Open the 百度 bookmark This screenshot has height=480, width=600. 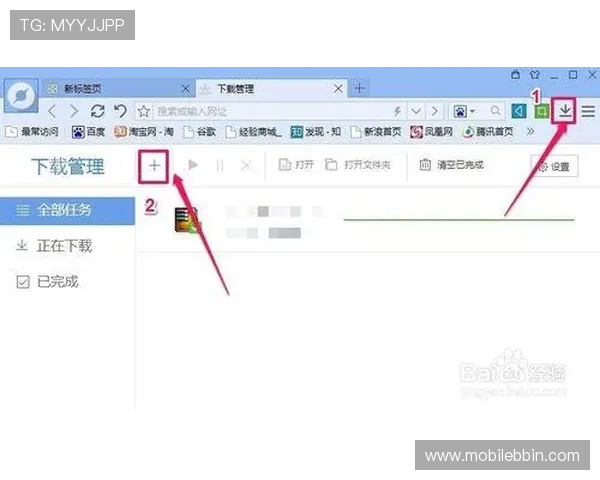(88, 132)
